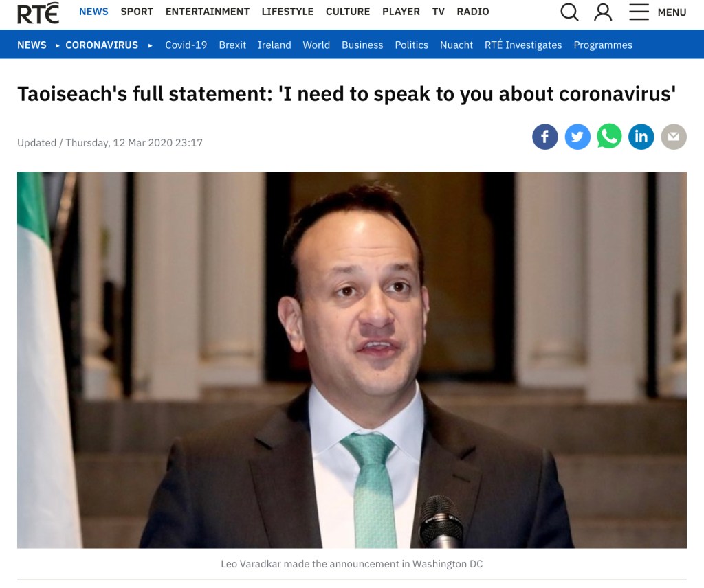
Task: Open the SPORT menu item
Action: [137, 12]
